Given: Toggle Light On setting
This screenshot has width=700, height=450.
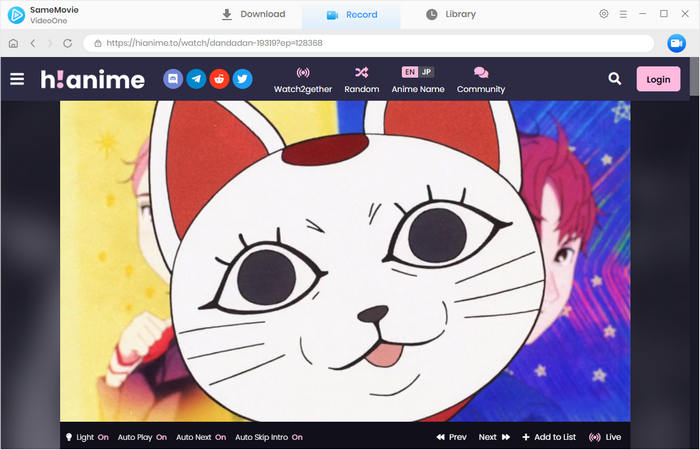Looking at the screenshot, I should (x=87, y=437).
